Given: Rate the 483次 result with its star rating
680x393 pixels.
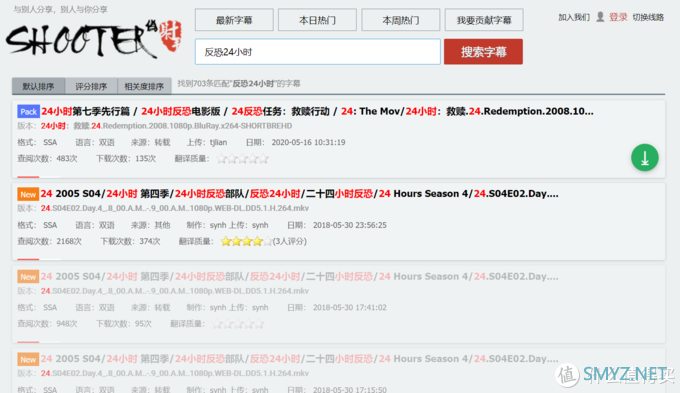Looking at the screenshot, I should (242, 159).
